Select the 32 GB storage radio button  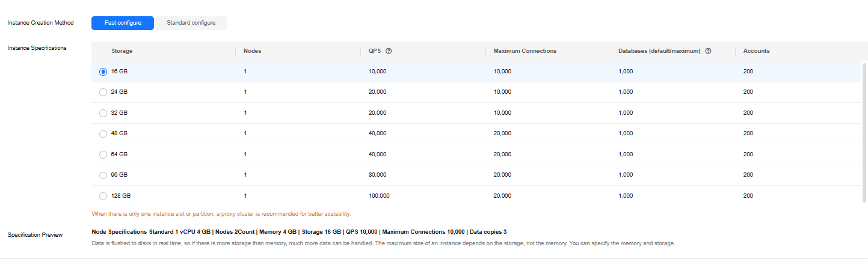coord(103,113)
